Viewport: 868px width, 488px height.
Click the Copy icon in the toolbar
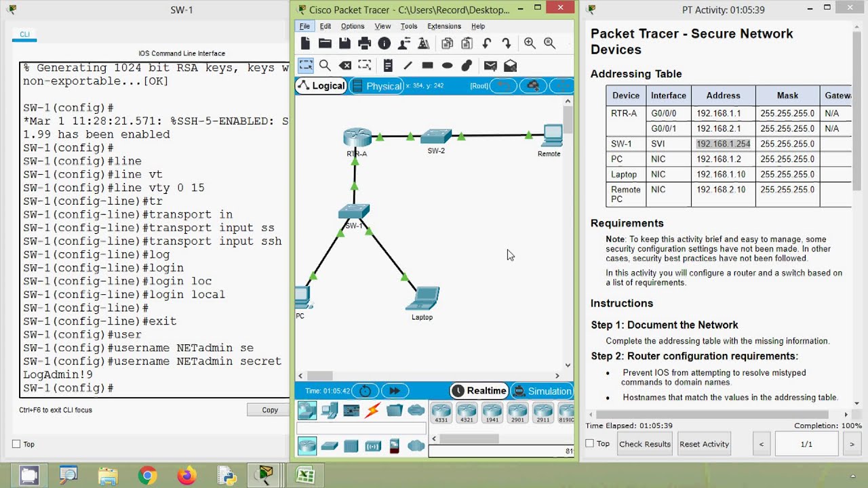pos(447,43)
